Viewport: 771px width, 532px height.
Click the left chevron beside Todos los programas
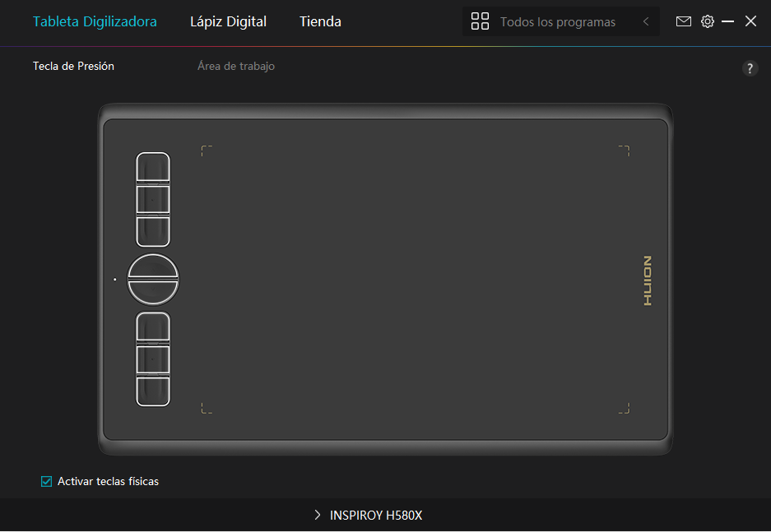(x=646, y=21)
